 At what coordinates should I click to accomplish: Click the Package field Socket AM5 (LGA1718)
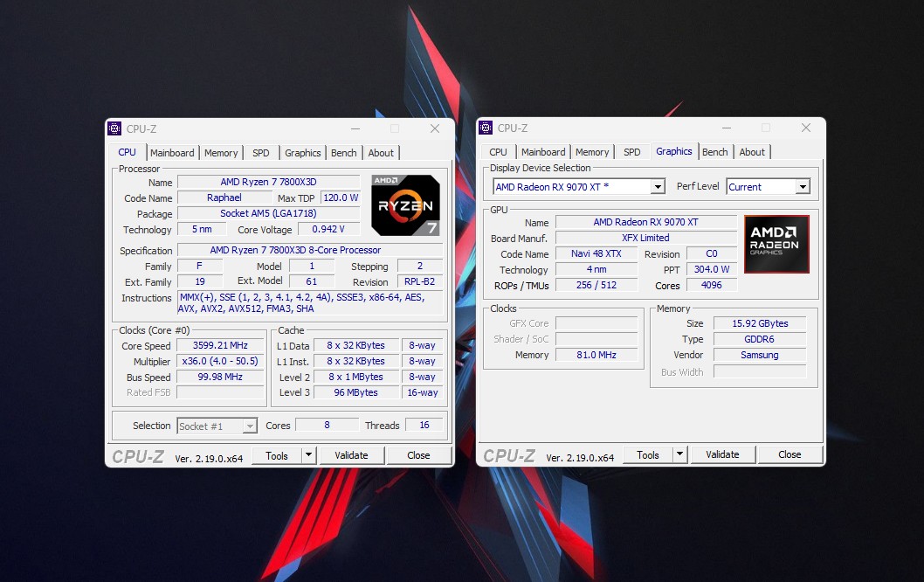pyautogui.click(x=269, y=213)
